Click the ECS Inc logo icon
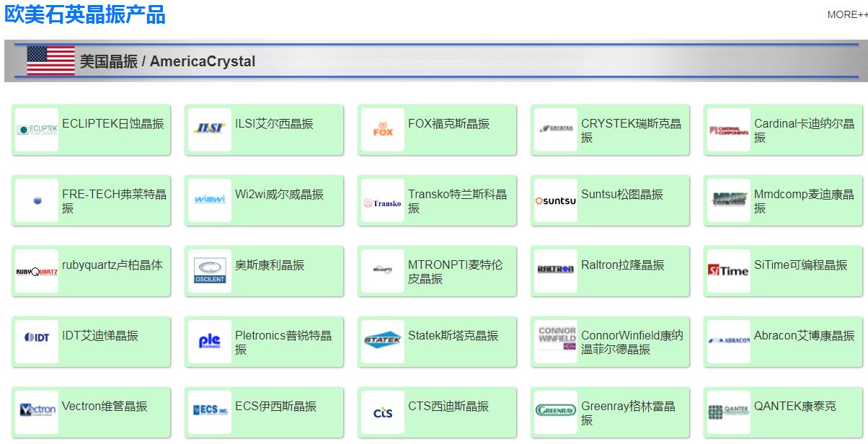Image resolution: width=868 pixels, height=444 pixels. 210,412
